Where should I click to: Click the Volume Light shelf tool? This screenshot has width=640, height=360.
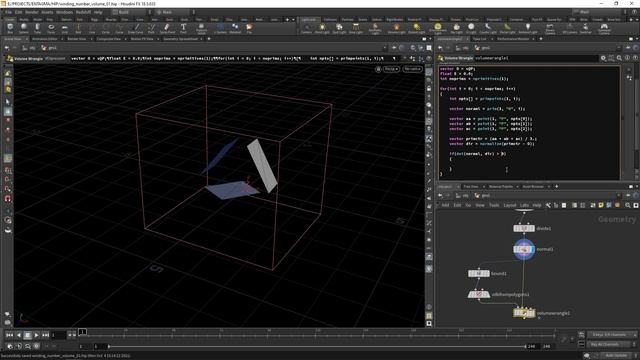[x=396, y=28]
